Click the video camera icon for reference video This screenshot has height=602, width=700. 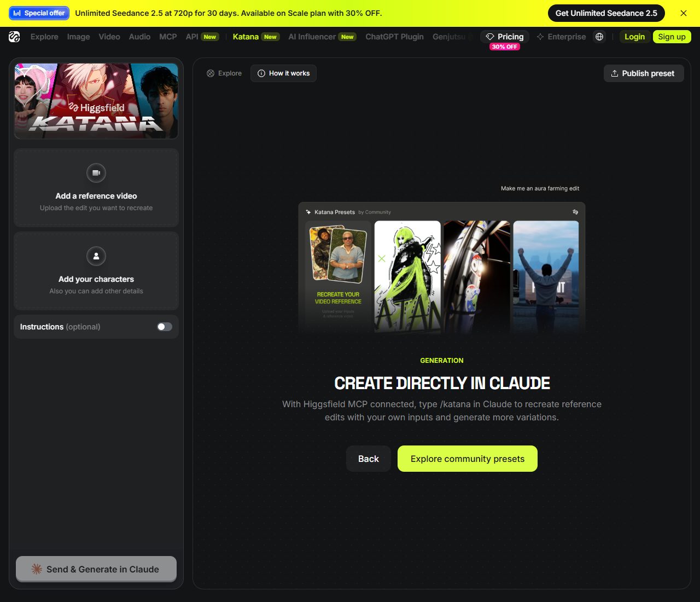tap(96, 173)
